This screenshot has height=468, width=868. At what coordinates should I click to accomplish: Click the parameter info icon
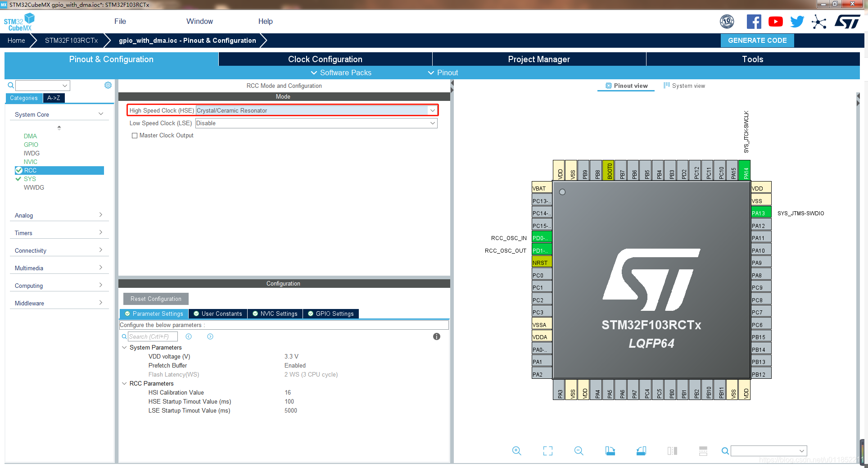pos(436,336)
